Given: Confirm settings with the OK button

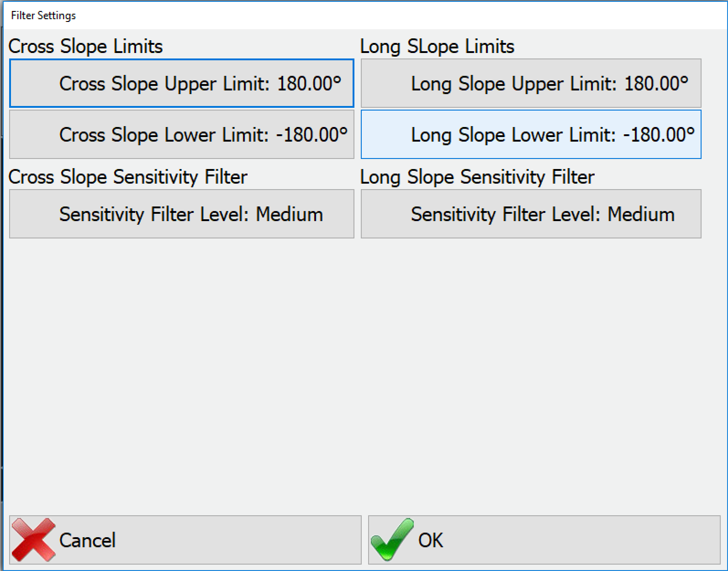Looking at the screenshot, I should point(544,540).
